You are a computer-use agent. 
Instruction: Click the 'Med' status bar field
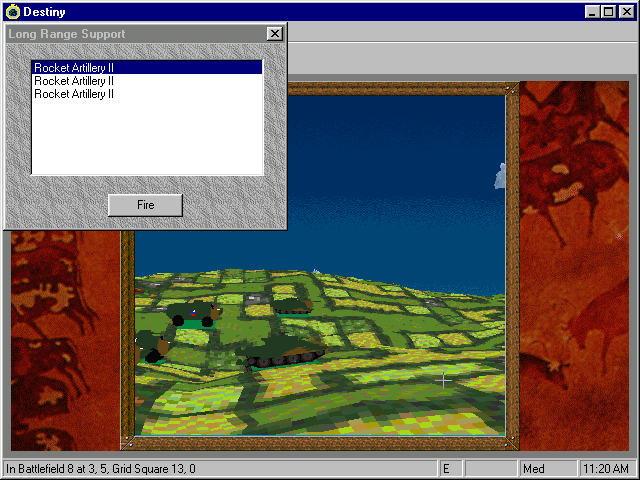[x=547, y=469]
